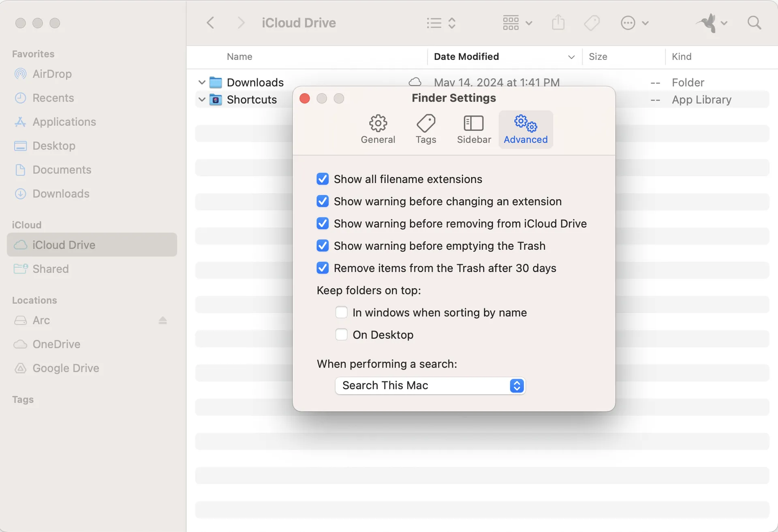Open the hummingbird toolbar menu
Screen dimensions: 778x532
[712, 23]
